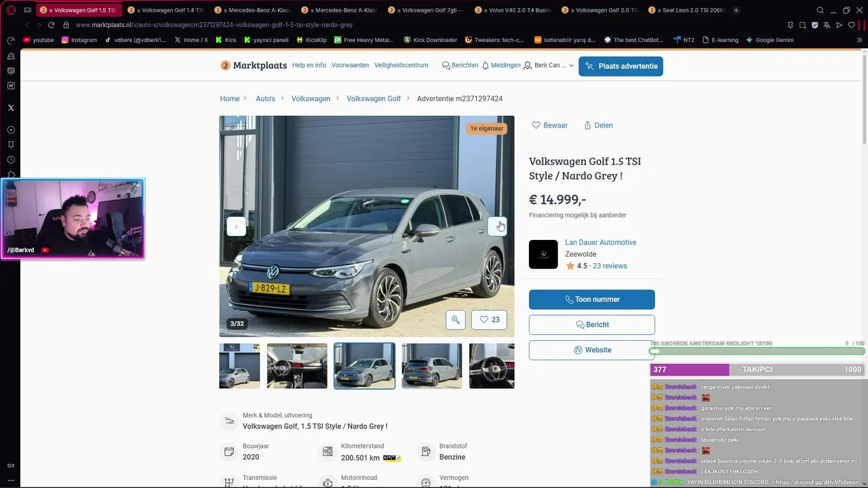Open the workspaces icon beside the Opera logo
Screen dimensions: 868x488
click(x=27, y=10)
